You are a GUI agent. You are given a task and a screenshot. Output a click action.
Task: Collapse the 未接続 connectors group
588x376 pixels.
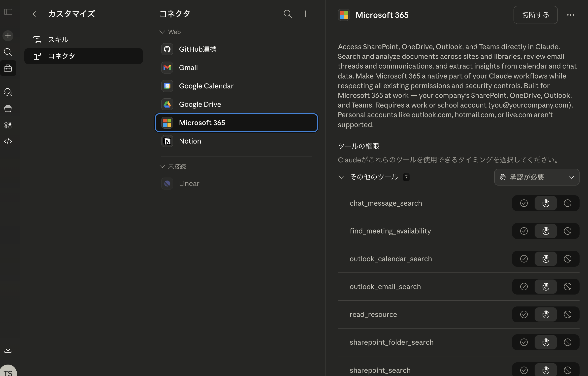(162, 166)
